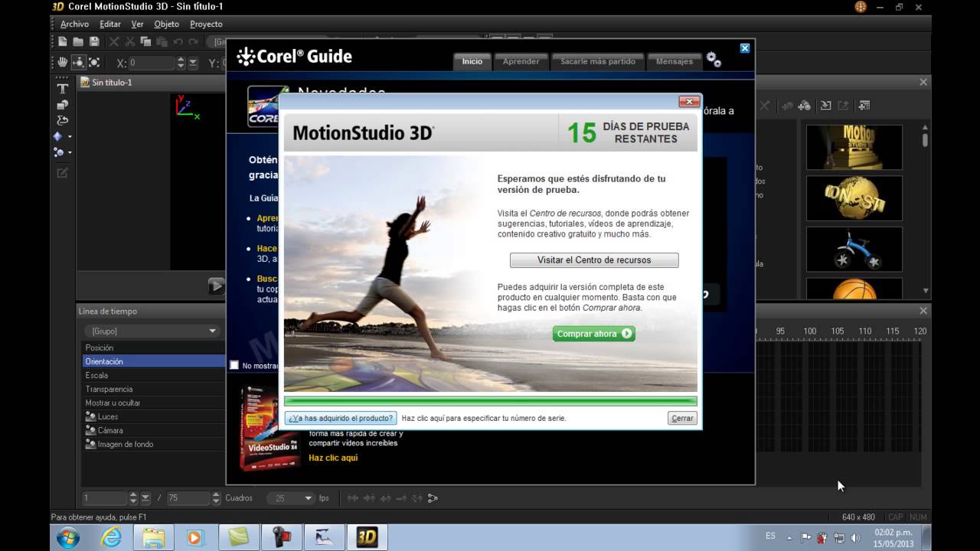Click the X value stepper arrows
980x551 pixels.
tap(181, 64)
